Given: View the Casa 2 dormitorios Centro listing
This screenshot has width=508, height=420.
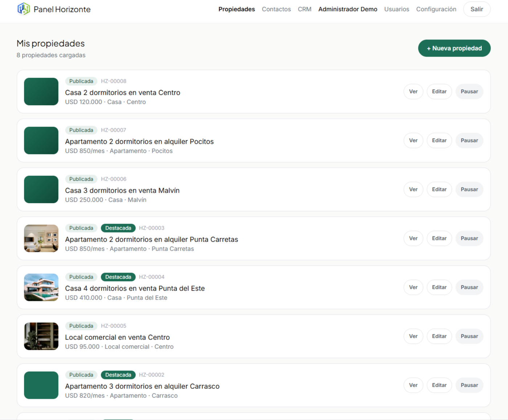Looking at the screenshot, I should 413,91.
